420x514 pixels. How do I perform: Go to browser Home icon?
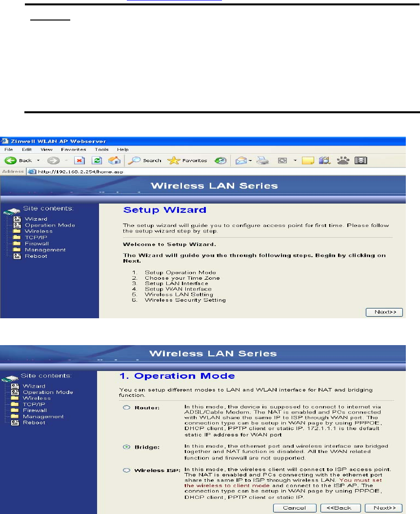coord(114,160)
